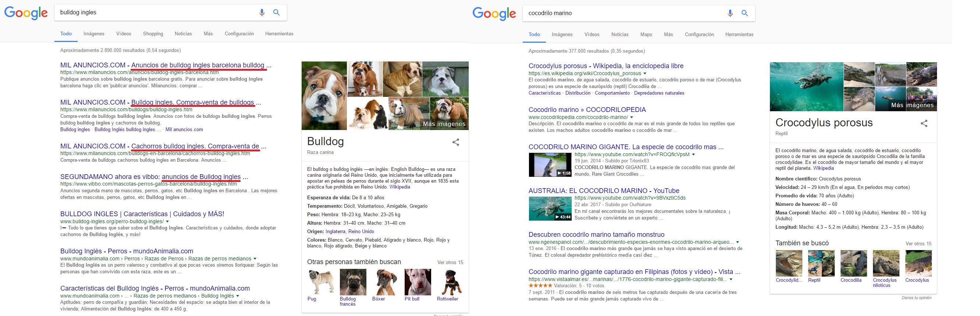Expand arrow next to es.wikipedia.org Crocodylus_porosus URL
The height and width of the screenshot is (316, 980).
click(645, 74)
